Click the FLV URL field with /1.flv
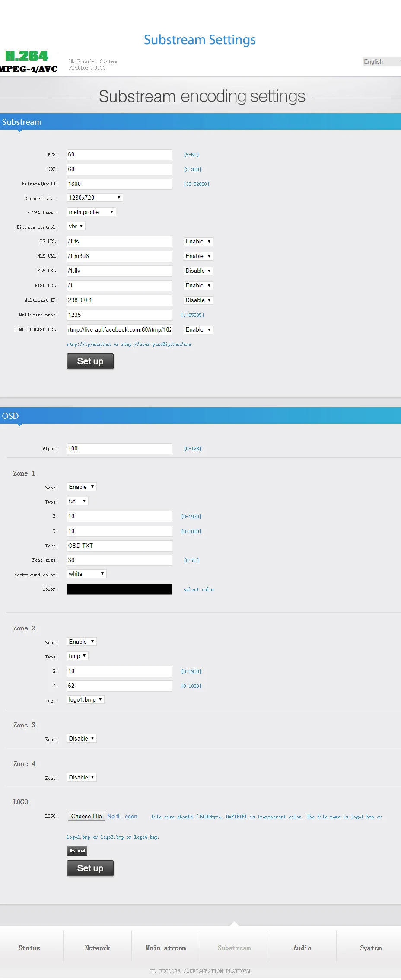 (120, 271)
